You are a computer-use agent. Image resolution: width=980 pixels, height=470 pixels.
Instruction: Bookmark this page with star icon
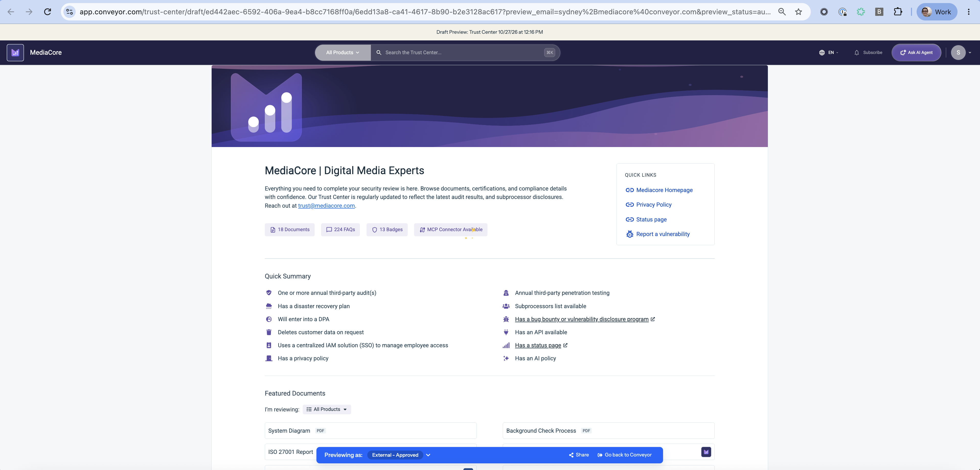[799, 12]
